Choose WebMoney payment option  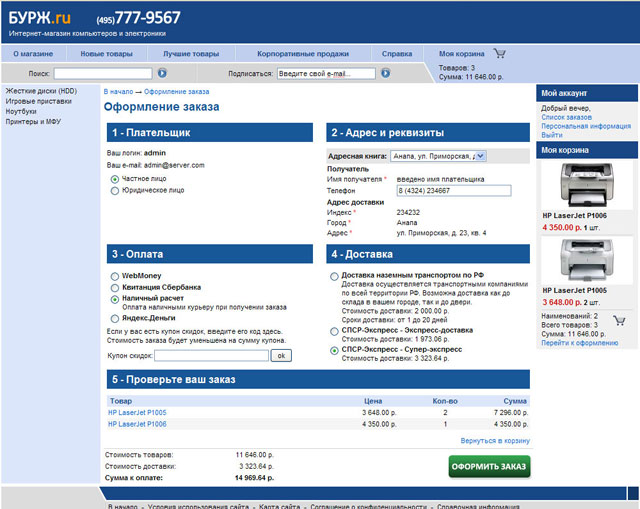click(115, 275)
